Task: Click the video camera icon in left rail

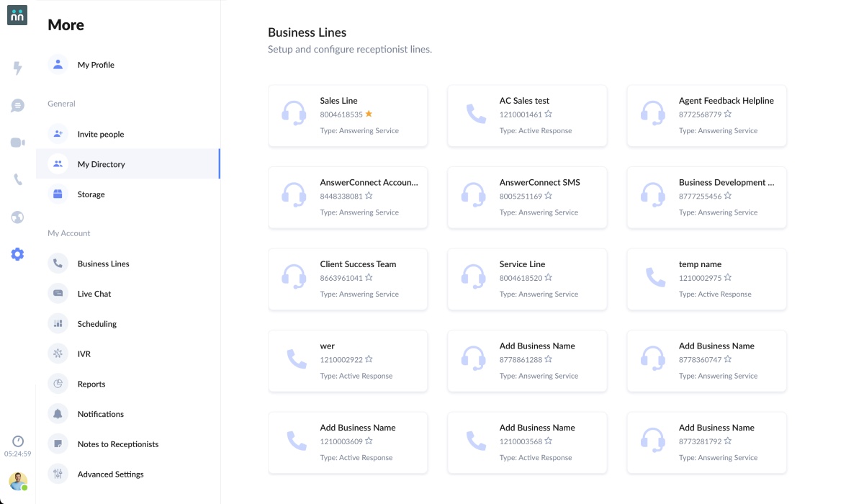Action: (x=17, y=142)
